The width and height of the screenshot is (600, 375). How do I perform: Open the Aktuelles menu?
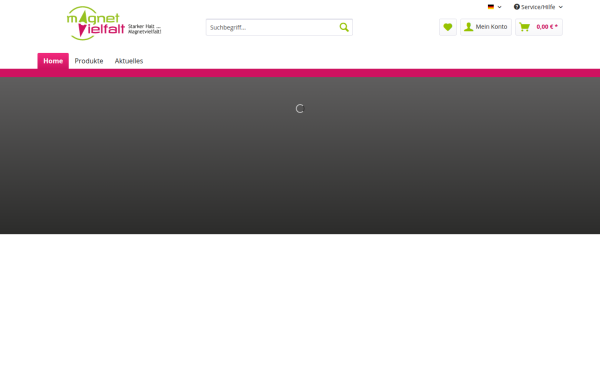(129, 61)
